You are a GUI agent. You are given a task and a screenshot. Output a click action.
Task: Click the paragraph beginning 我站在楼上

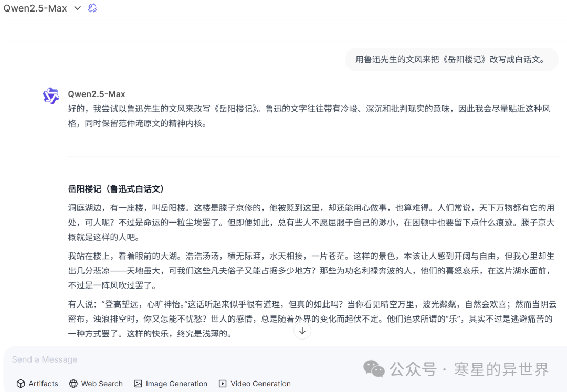click(311, 271)
